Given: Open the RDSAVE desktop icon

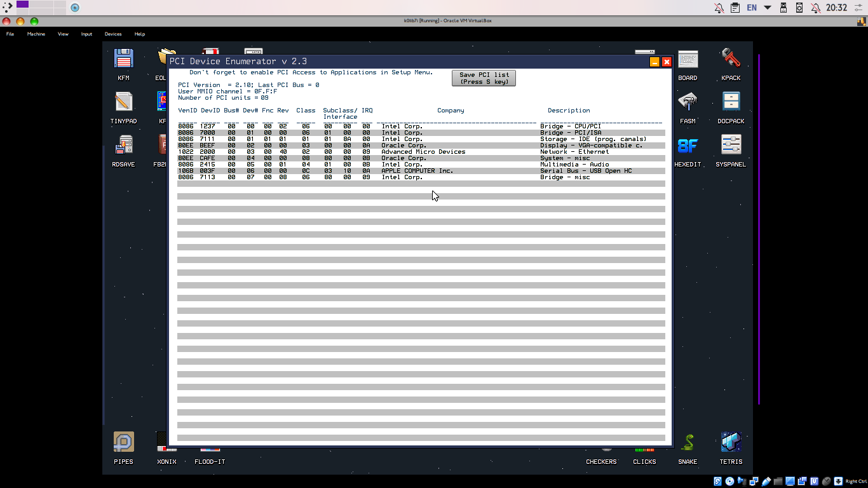Looking at the screenshot, I should point(123,150).
